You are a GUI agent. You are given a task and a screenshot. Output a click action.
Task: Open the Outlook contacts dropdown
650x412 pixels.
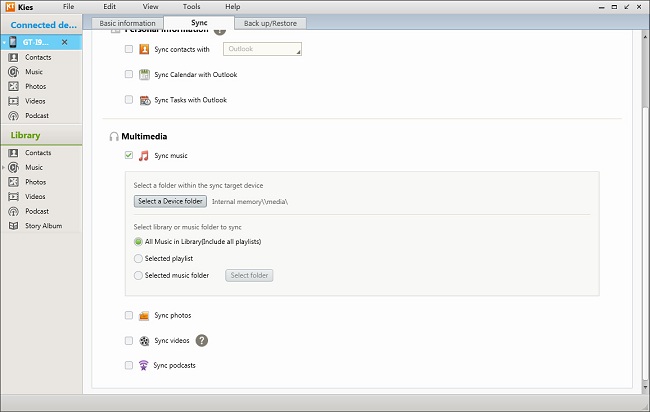[x=262, y=49]
